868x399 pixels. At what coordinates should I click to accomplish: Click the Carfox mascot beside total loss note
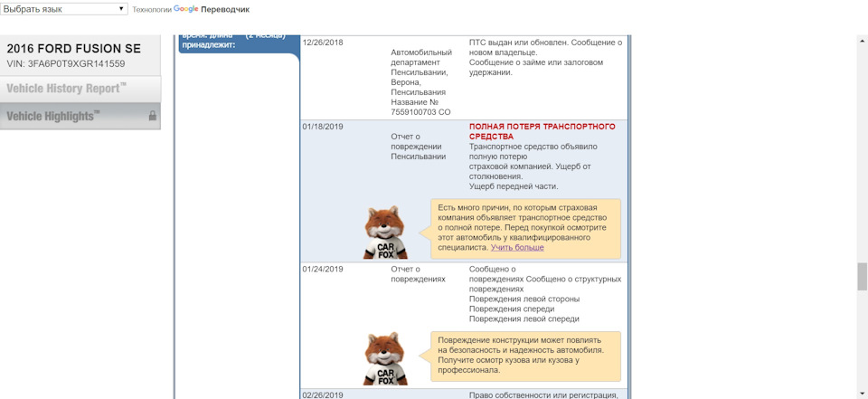pos(385,233)
